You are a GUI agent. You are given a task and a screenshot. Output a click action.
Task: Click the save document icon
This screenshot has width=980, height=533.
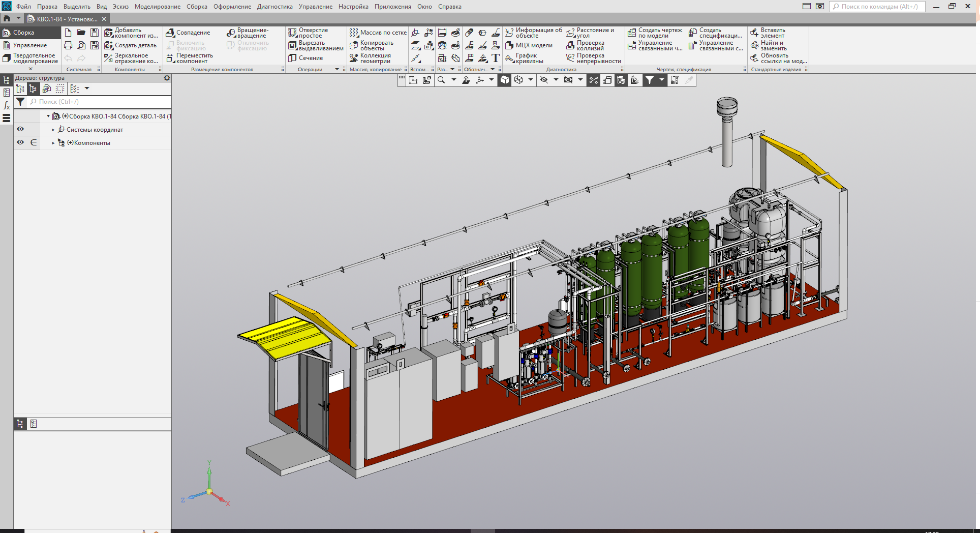(x=95, y=33)
